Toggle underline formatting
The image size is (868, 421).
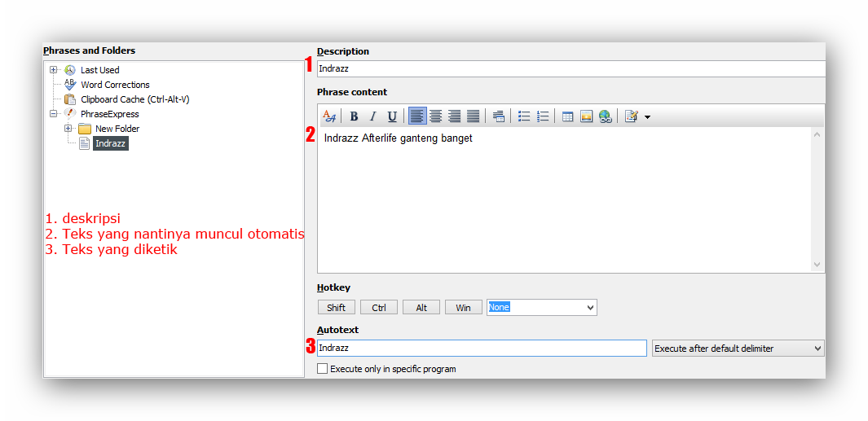point(392,116)
